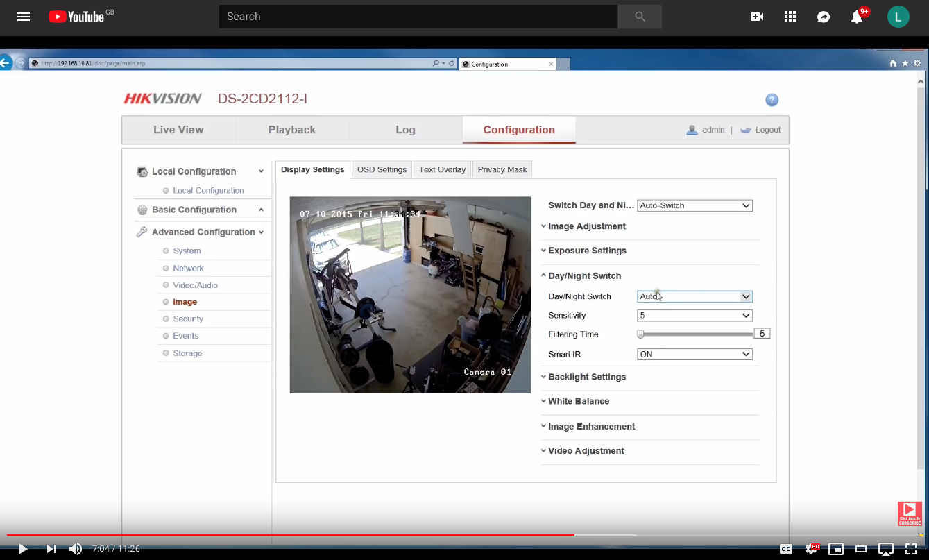Enable miniplayer mode
The height and width of the screenshot is (560, 929).
click(x=836, y=549)
